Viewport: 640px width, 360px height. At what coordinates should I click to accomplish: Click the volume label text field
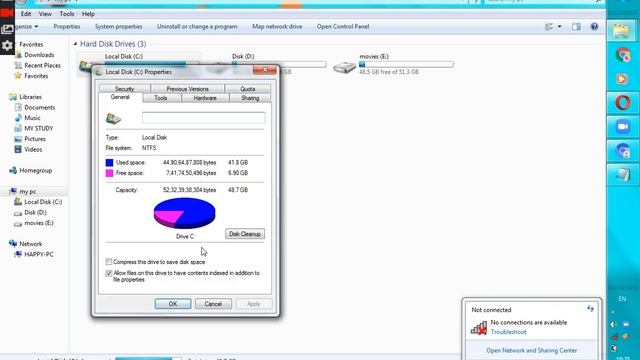[203, 118]
